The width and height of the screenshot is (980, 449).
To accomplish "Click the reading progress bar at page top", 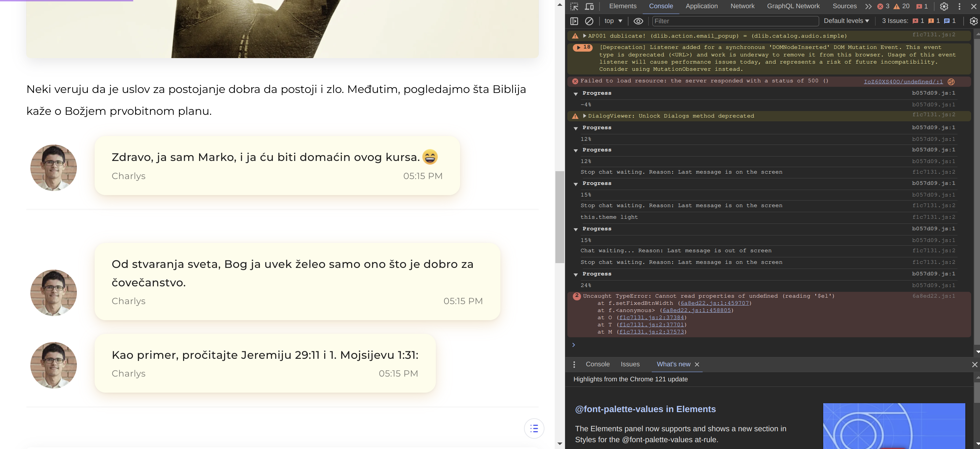I will coord(67,1).
